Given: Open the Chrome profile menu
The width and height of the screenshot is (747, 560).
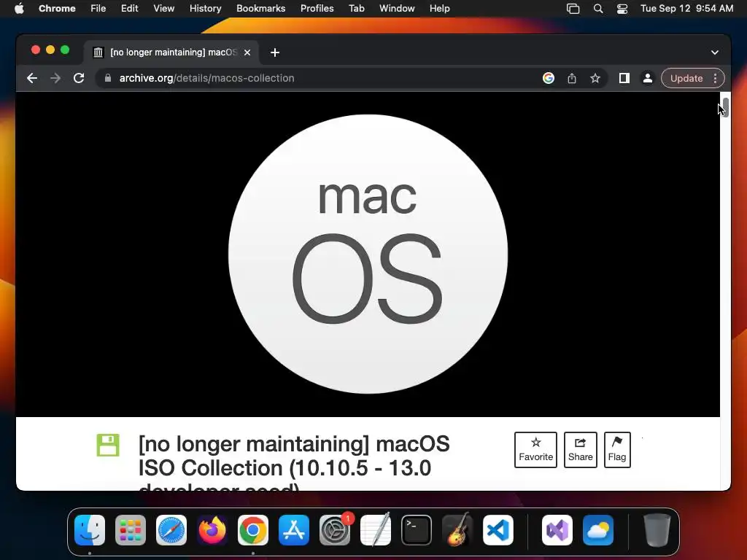Looking at the screenshot, I should [x=648, y=78].
